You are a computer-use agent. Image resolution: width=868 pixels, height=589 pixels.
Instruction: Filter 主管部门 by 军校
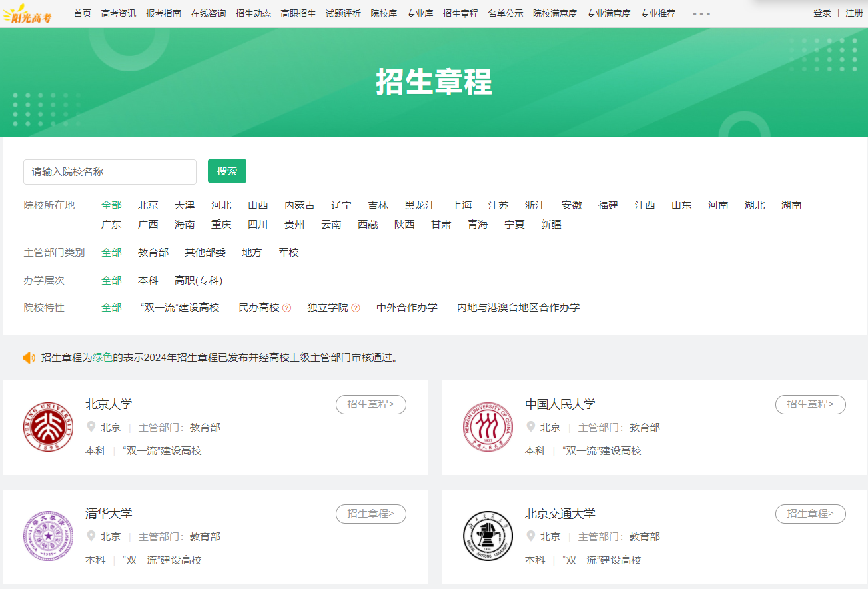point(288,253)
